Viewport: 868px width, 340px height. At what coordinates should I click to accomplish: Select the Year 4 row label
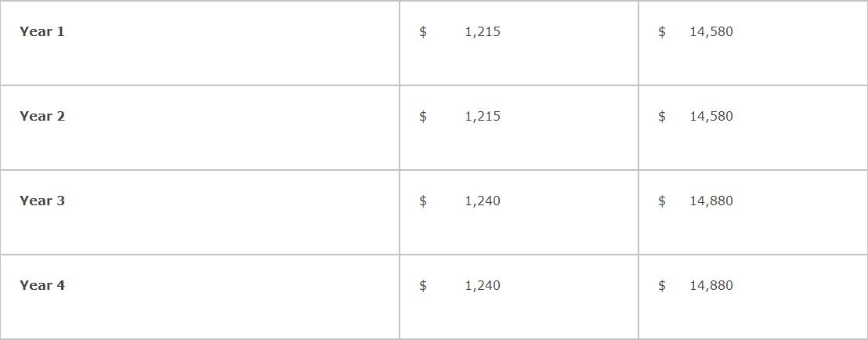click(42, 285)
